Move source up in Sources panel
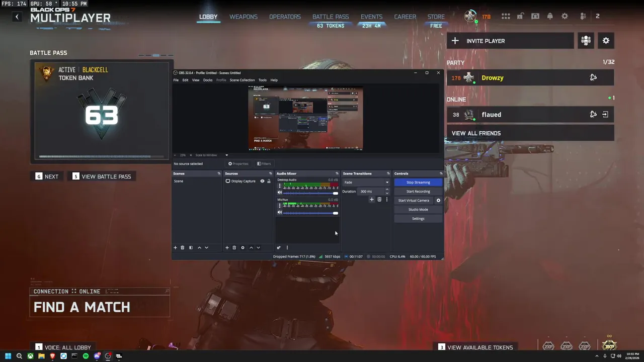 [x=251, y=247]
